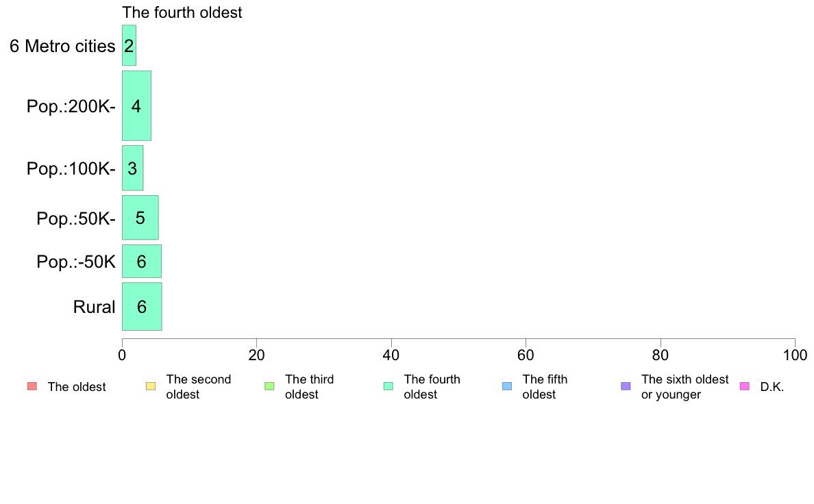Click the 100 tick on the x-axis
Image resolution: width=814 pixels, height=504 pixels.
coord(795,355)
